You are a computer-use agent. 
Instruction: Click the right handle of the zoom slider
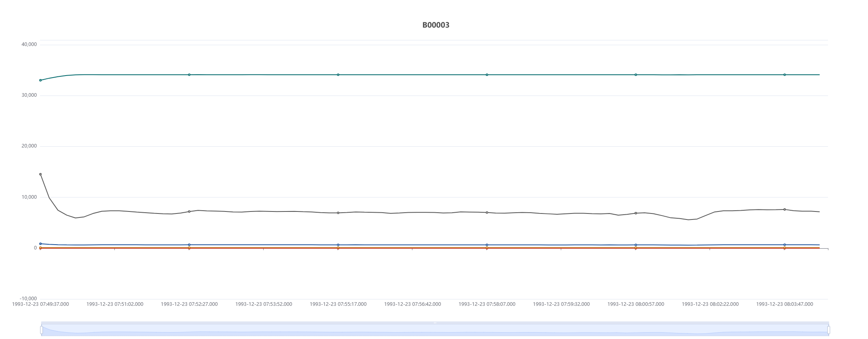[828, 330]
